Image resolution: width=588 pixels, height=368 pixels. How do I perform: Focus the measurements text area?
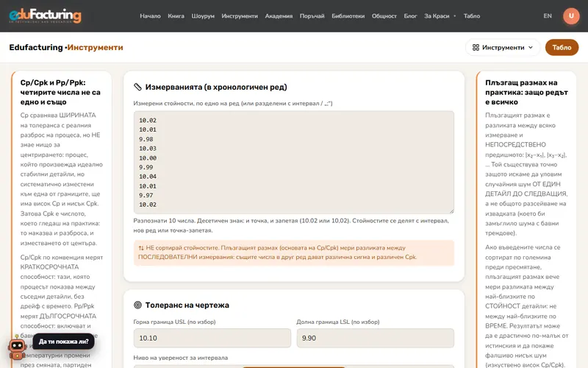pos(293,162)
